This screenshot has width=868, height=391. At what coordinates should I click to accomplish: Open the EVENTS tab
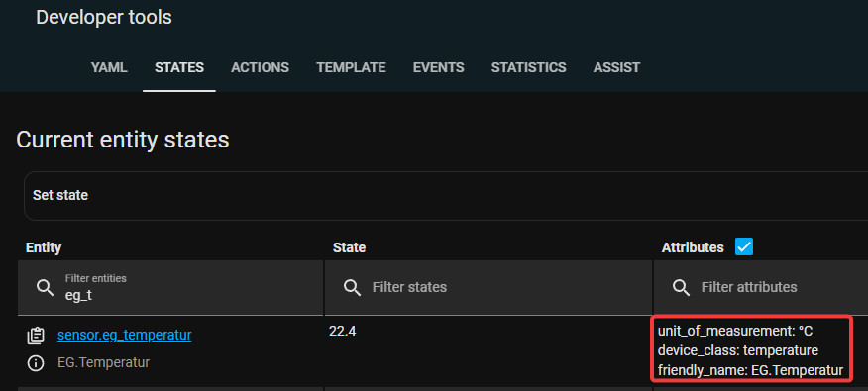click(x=438, y=67)
